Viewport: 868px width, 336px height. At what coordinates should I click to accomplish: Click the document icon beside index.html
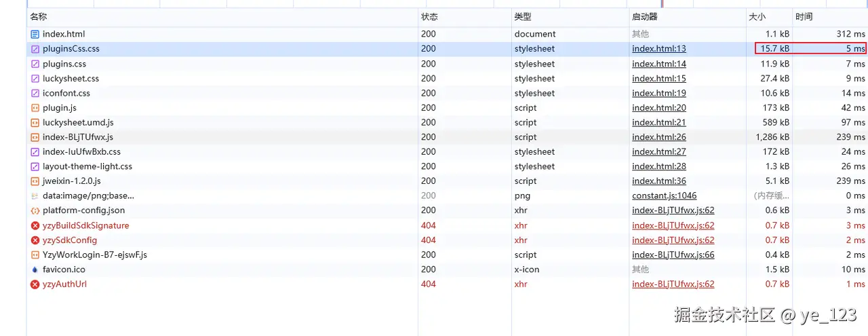35,34
